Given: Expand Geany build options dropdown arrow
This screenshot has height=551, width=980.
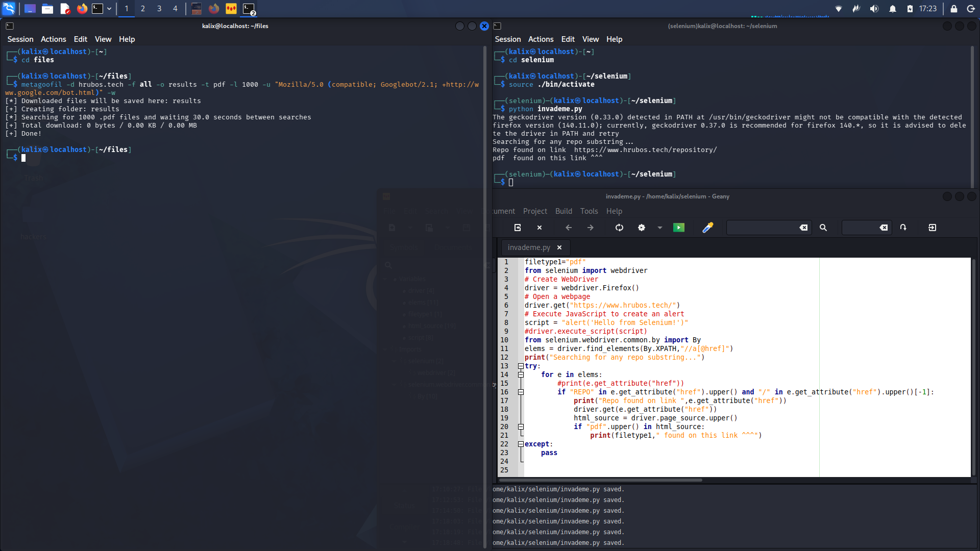Looking at the screenshot, I should click(660, 228).
